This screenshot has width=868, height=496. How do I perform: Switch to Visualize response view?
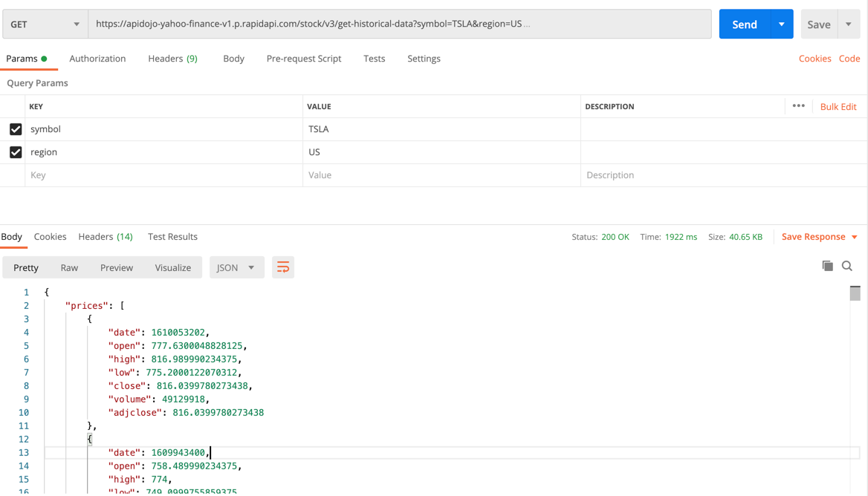pyautogui.click(x=172, y=267)
